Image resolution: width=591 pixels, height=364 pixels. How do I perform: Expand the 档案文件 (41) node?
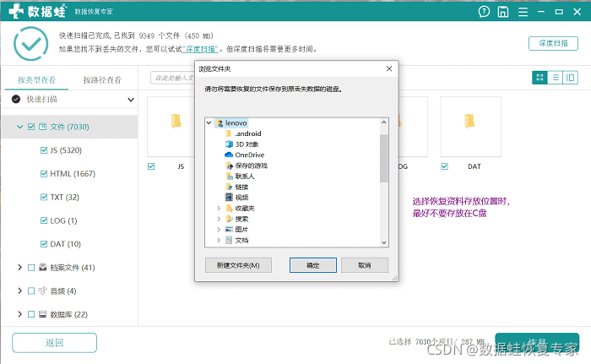pyautogui.click(x=19, y=268)
